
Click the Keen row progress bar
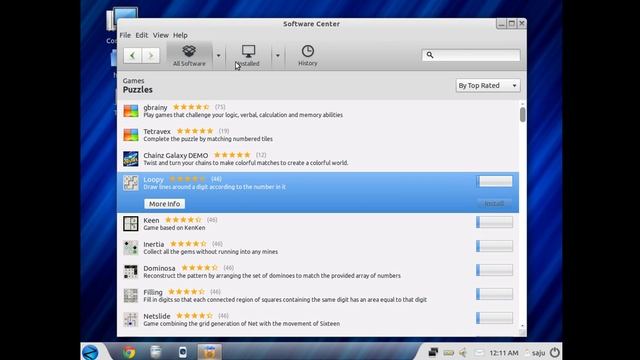[x=494, y=222]
